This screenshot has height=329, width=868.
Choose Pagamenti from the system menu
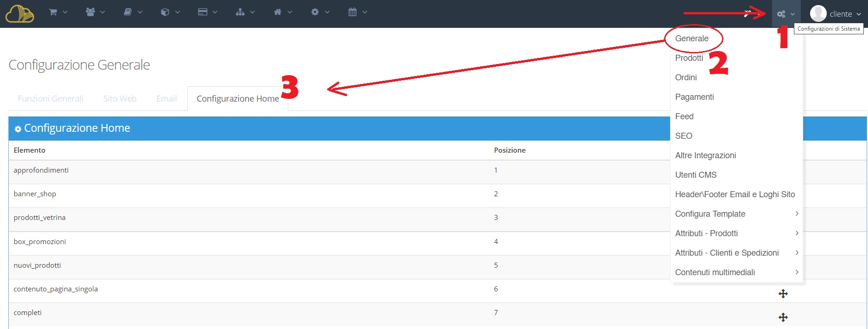[x=694, y=97]
